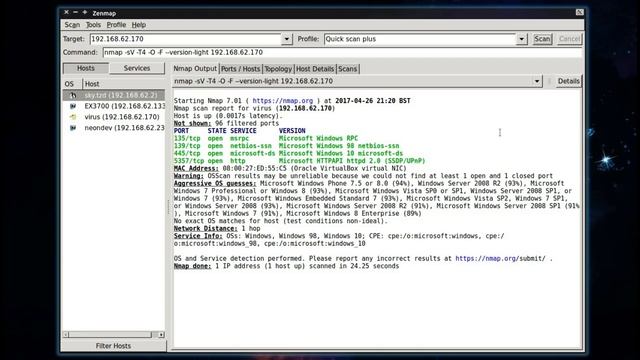Viewport: 640px width, 360px height.
Task: Switch to the Ports / Hosts tab
Action: click(x=240, y=69)
